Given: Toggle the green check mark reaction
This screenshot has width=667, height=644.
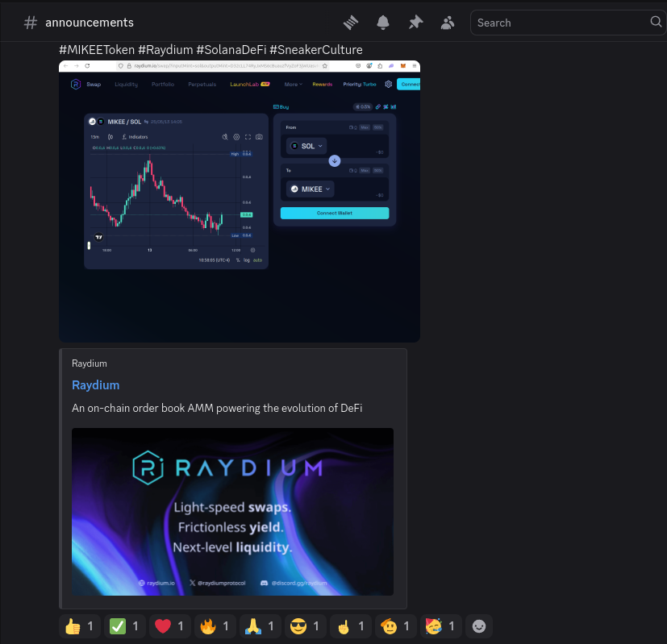Looking at the screenshot, I should pyautogui.click(x=125, y=626).
